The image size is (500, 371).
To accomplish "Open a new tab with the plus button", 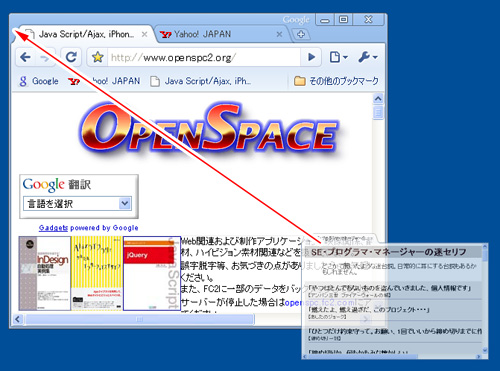I will click(x=301, y=34).
